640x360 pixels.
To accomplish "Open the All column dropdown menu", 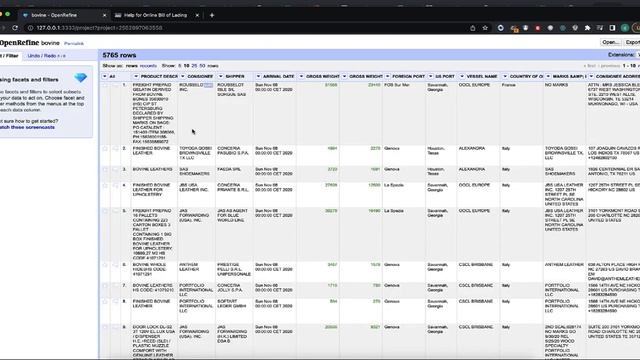I will pos(105,76).
